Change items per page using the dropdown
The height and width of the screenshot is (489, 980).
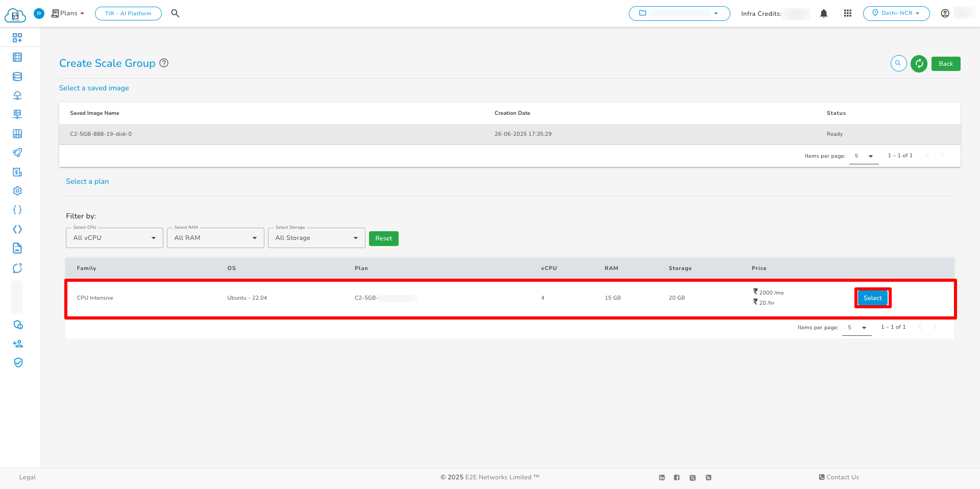click(x=864, y=156)
